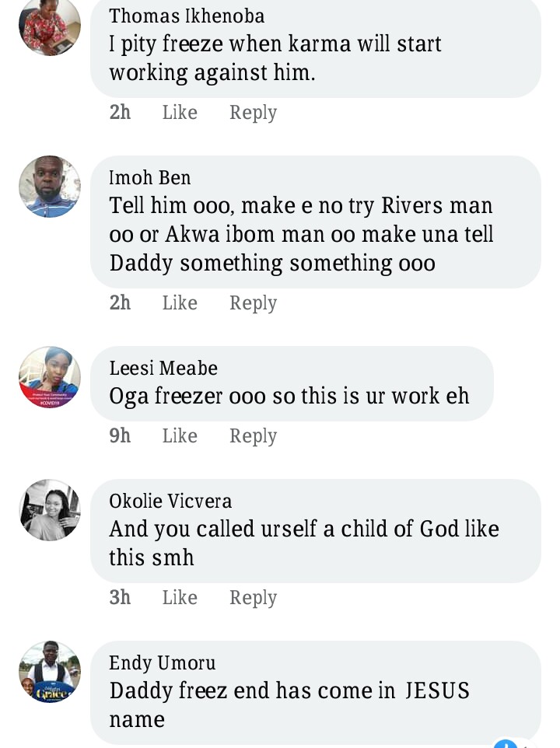Open Endy Umoru's profile picture

[50, 672]
